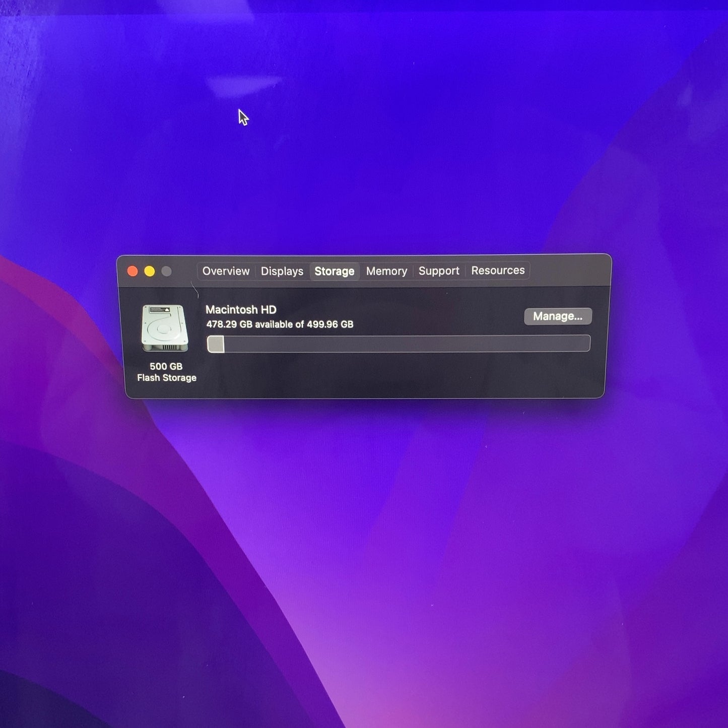
Task: Click the Macintosh HD volume name
Action: pos(241,310)
